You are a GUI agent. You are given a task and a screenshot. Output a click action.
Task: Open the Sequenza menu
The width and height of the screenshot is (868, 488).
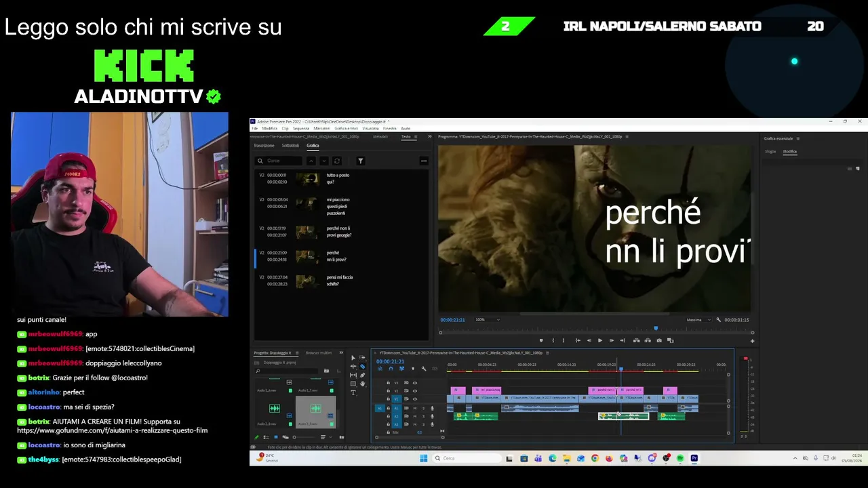(301, 128)
